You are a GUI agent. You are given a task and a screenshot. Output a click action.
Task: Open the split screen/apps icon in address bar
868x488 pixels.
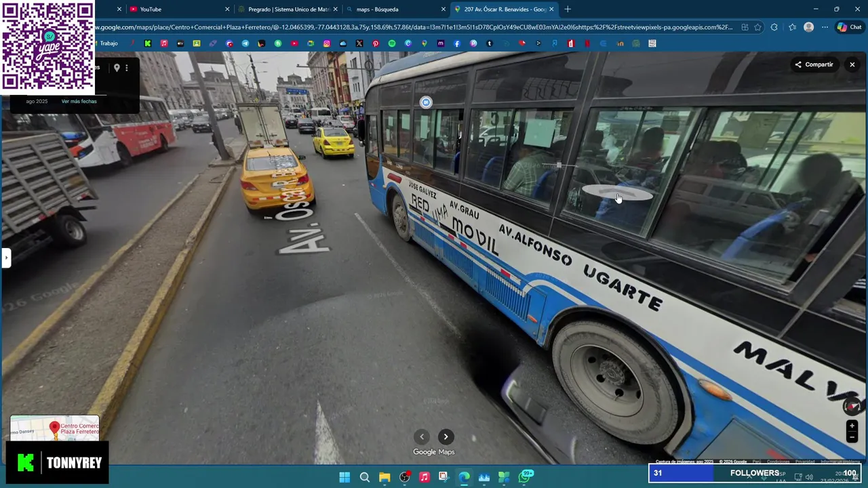[x=745, y=27]
